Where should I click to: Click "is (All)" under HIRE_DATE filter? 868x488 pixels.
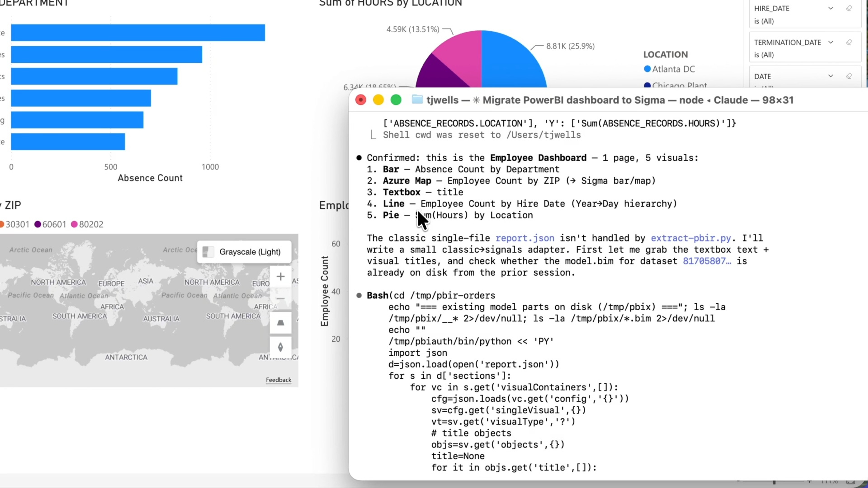764,21
